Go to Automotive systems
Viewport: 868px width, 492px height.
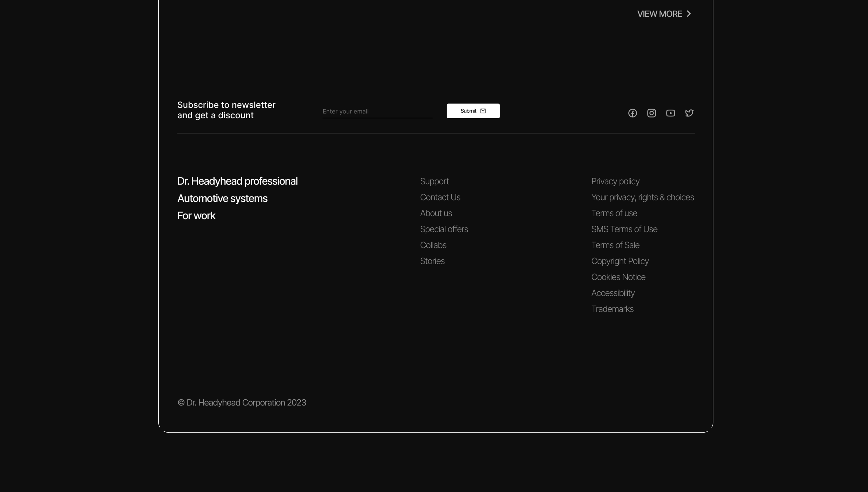[x=222, y=198]
